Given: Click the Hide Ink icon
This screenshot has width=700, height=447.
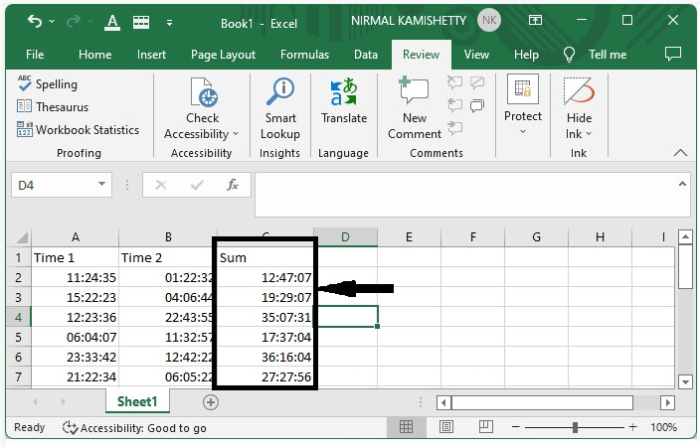Looking at the screenshot, I should [579, 92].
